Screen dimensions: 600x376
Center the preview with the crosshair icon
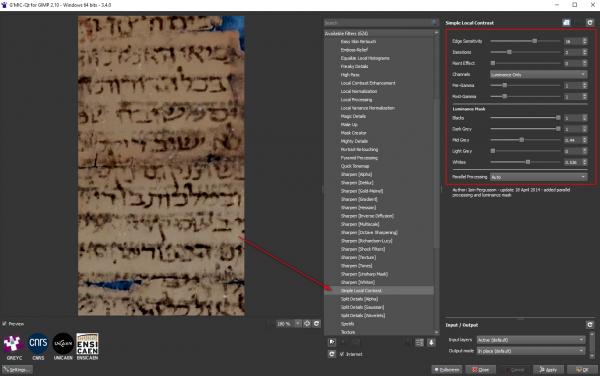[307, 324]
